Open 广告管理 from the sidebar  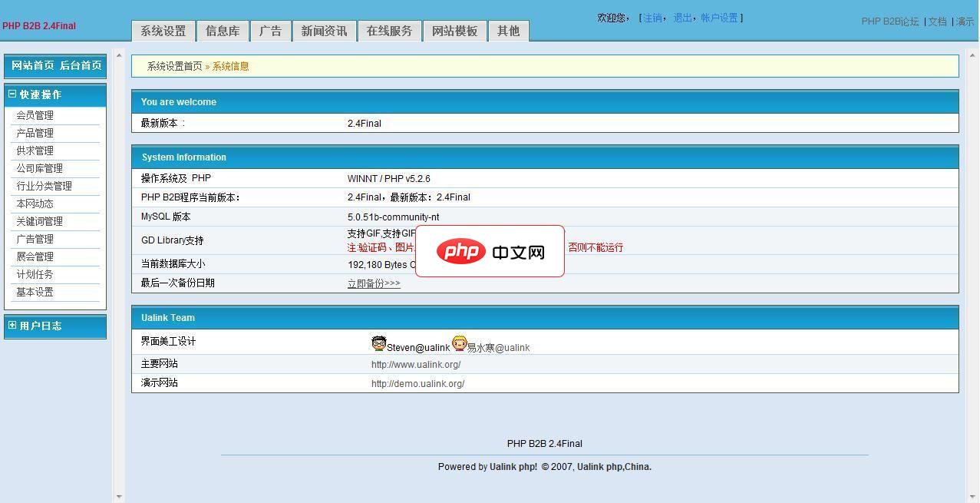35,239
